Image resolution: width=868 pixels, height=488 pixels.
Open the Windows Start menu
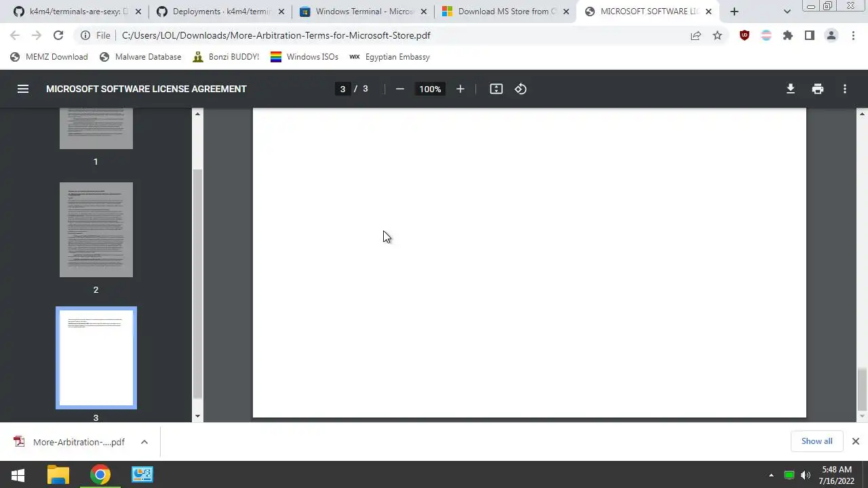pyautogui.click(x=18, y=475)
